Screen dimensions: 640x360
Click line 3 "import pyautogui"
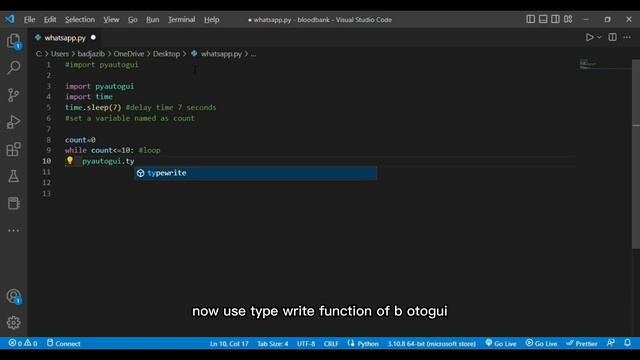pos(100,86)
